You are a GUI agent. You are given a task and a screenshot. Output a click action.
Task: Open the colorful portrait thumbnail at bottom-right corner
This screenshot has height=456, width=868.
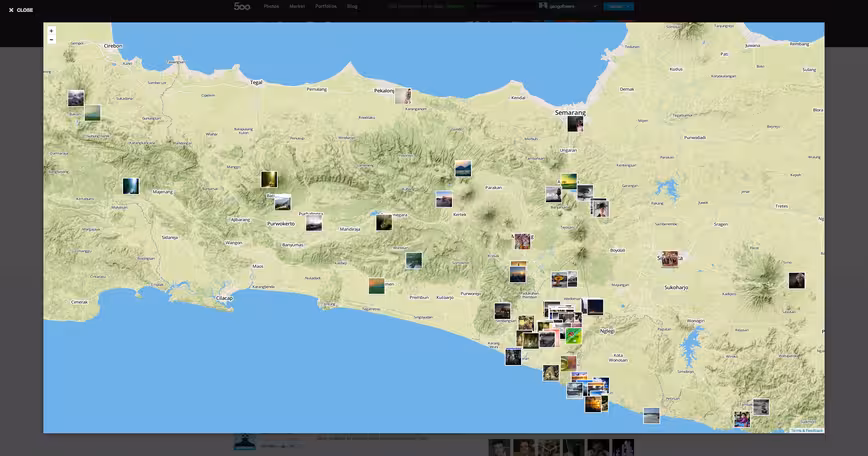(742, 419)
